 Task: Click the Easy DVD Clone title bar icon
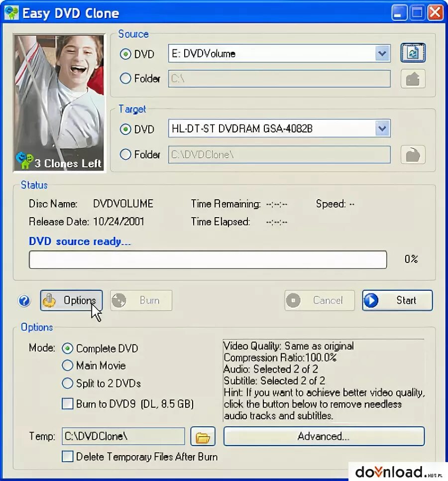[11, 13]
